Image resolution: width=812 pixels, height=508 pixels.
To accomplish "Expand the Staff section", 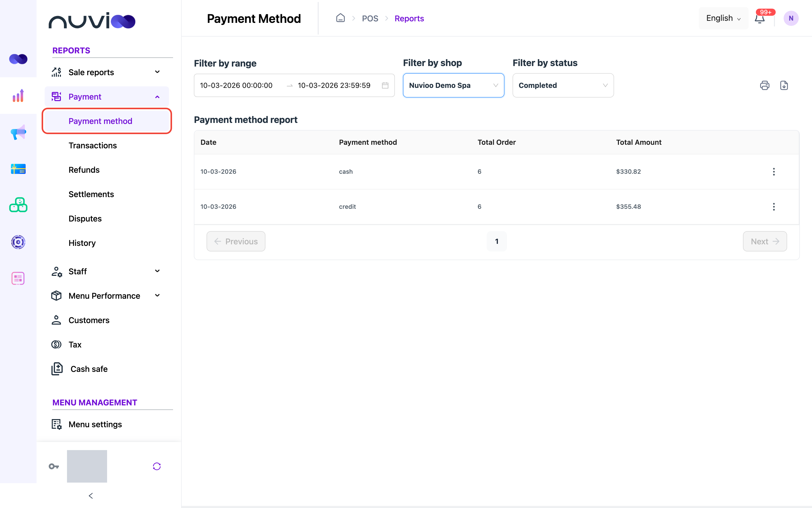I will 107,271.
